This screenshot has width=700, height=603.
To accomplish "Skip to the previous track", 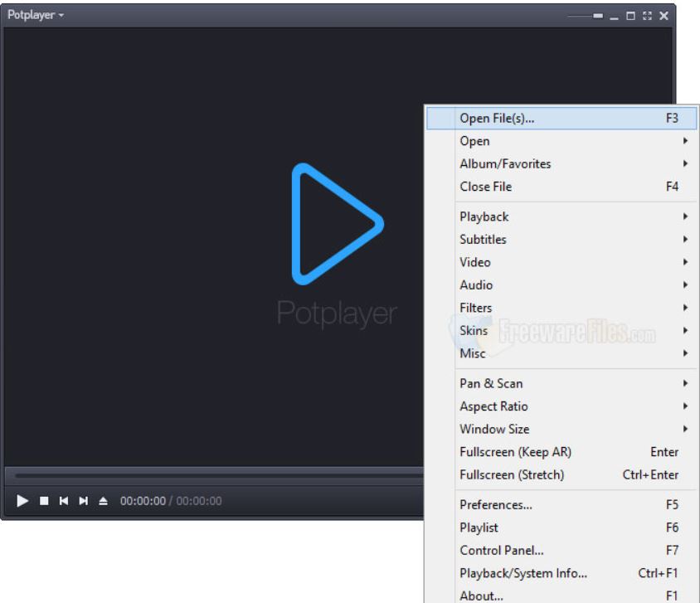I will coord(64,501).
